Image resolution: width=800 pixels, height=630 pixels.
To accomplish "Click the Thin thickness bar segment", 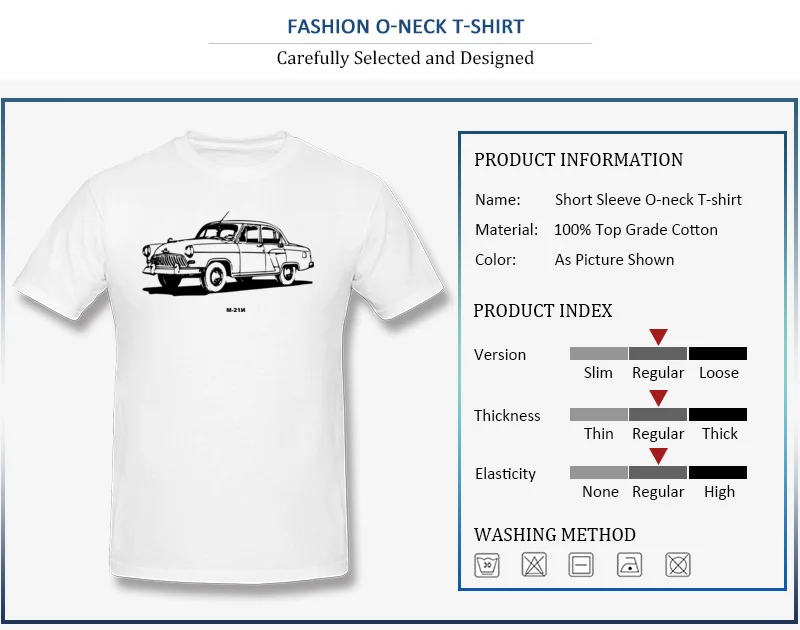I will [598, 414].
